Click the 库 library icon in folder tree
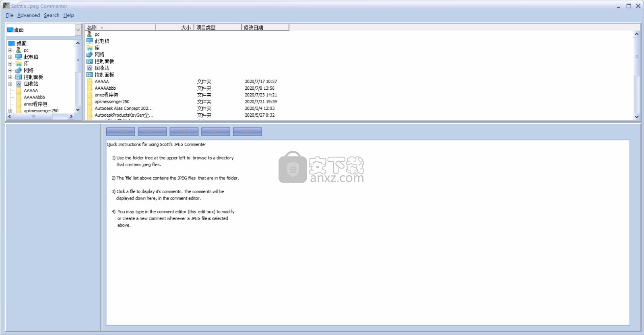Image resolution: width=644 pixels, height=335 pixels. click(x=19, y=64)
